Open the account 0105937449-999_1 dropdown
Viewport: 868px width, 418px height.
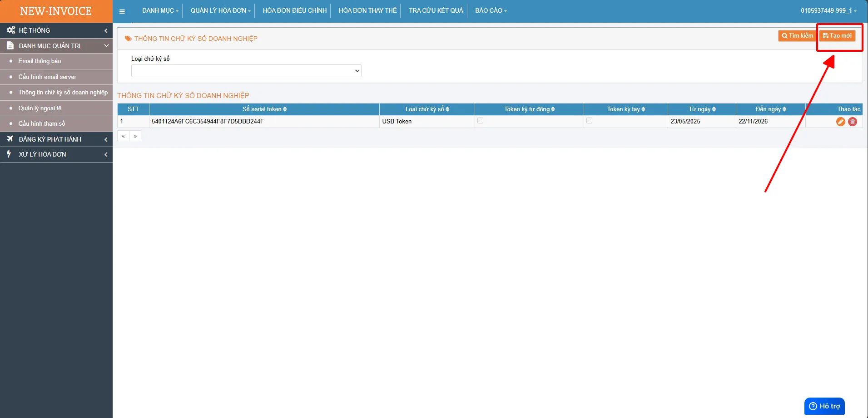828,10
